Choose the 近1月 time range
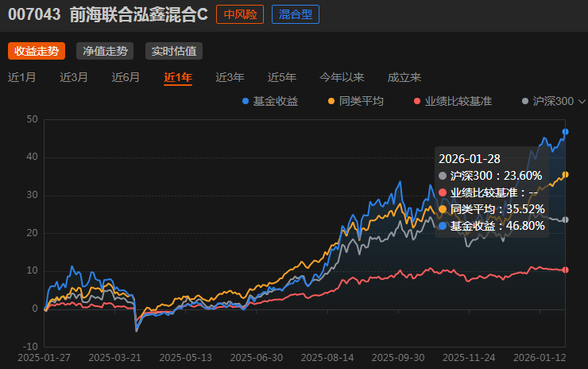The image size is (588, 369). tap(21, 77)
